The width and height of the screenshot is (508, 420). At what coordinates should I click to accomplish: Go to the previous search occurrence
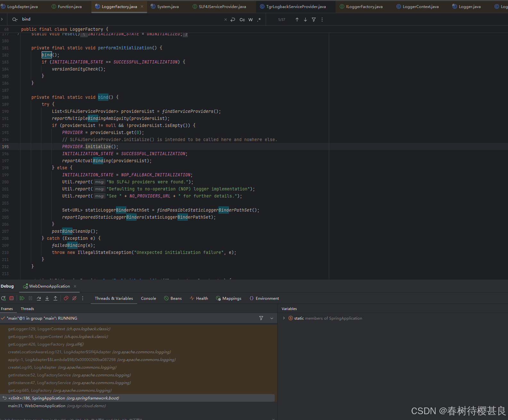(x=297, y=20)
